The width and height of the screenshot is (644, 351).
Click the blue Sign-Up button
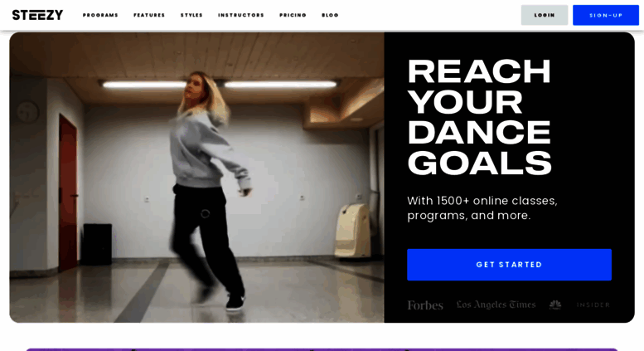point(606,15)
